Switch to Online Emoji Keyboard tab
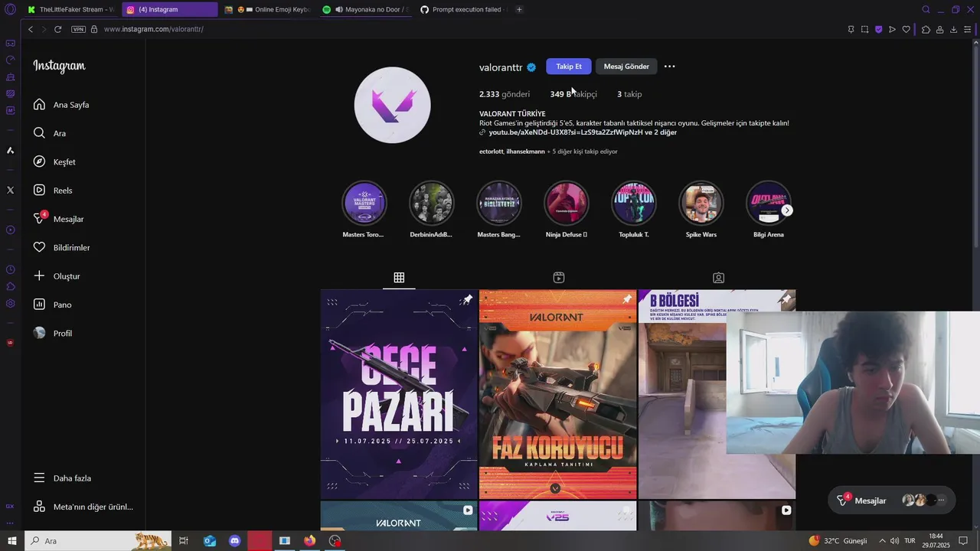Viewport: 980px width, 551px height. point(267,10)
